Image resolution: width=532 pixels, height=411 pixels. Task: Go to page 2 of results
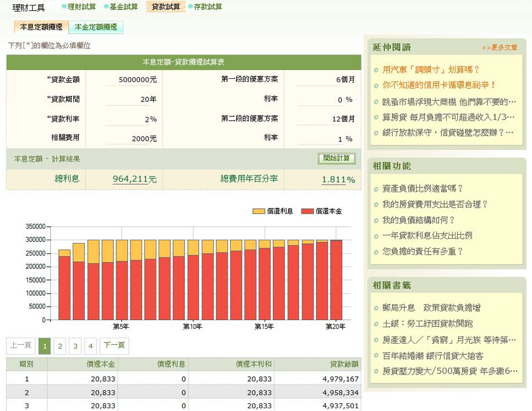60,347
